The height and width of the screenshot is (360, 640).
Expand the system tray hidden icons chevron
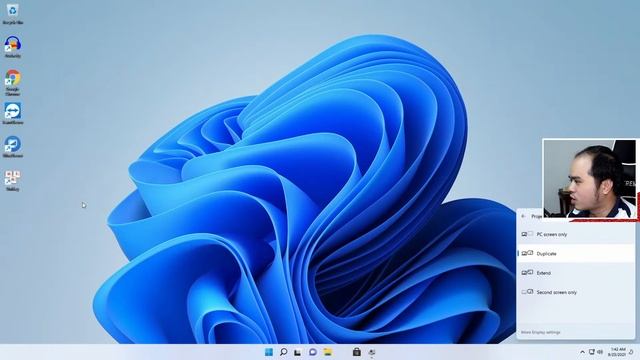(x=582, y=352)
